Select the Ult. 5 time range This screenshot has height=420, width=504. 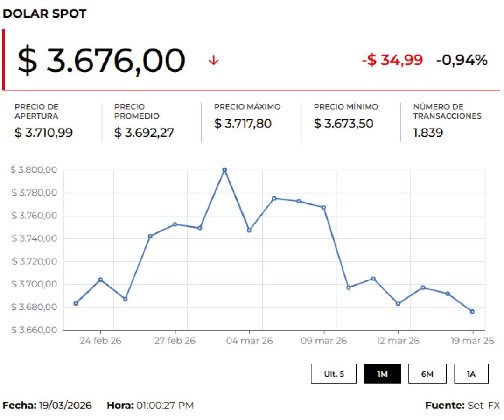(x=334, y=373)
